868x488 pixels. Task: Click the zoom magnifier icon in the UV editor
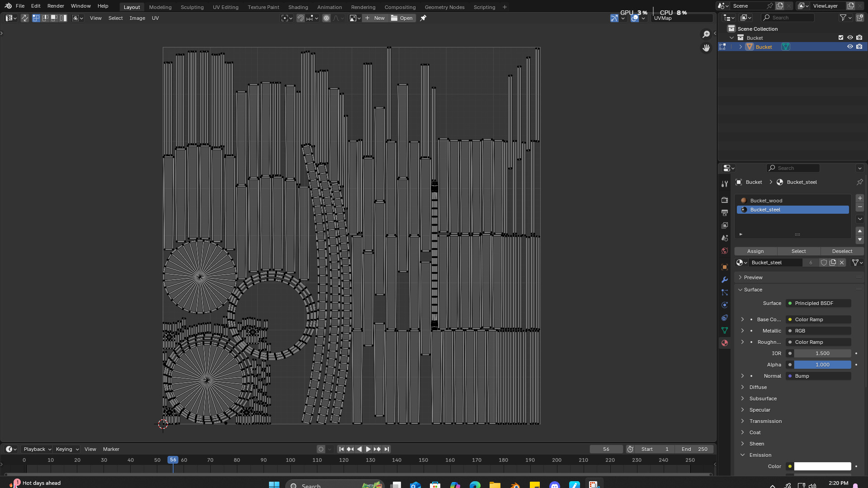(706, 34)
